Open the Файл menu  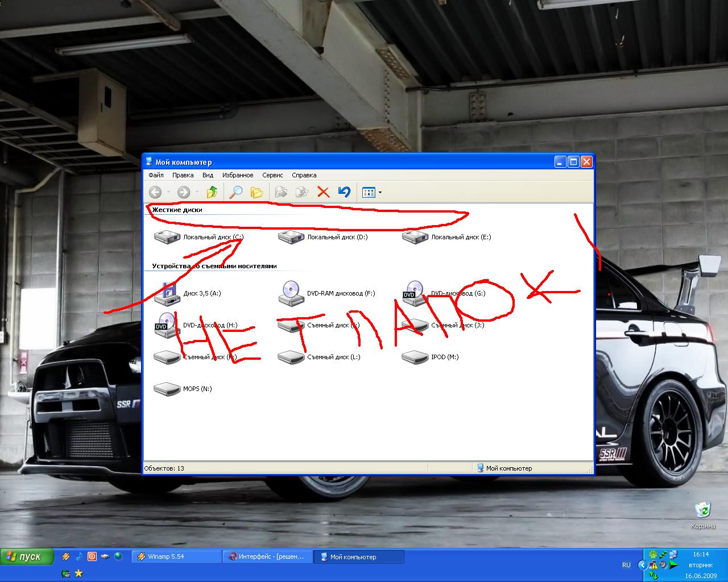click(x=156, y=175)
